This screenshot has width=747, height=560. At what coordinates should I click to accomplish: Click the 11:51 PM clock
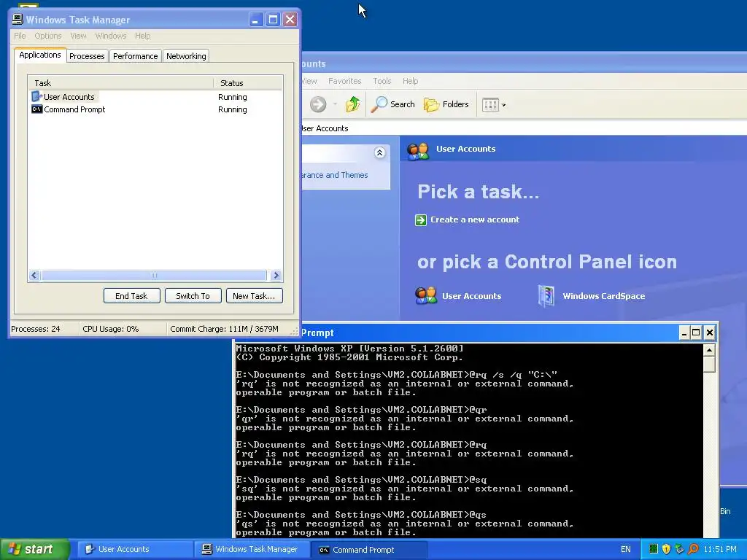(x=720, y=549)
